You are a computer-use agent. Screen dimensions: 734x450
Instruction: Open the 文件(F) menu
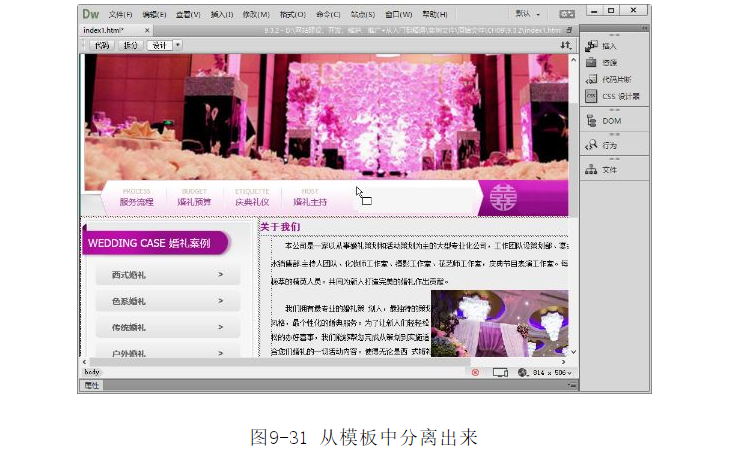click(x=120, y=15)
